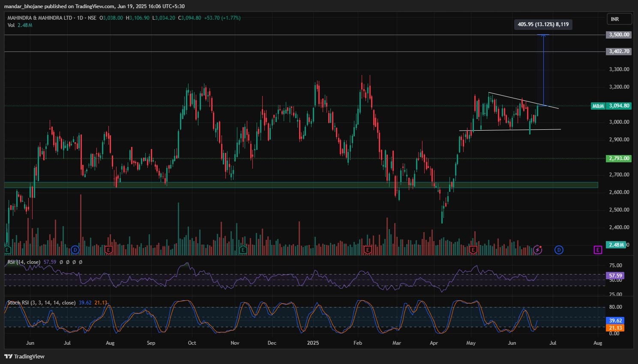Open the INR currency selector

pyautogui.click(x=620, y=19)
